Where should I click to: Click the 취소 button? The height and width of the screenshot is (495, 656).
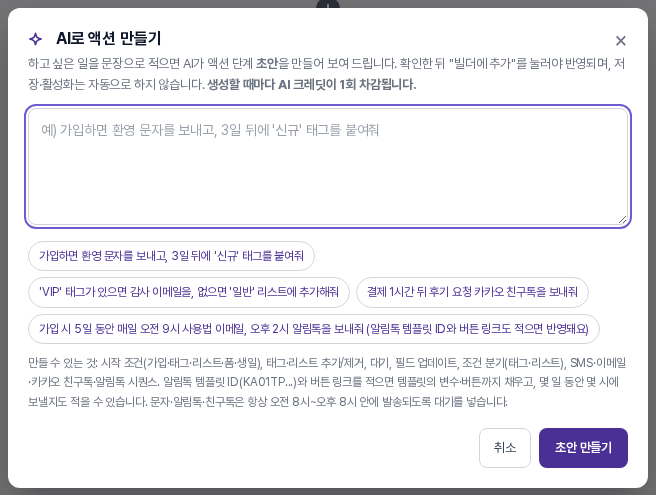(x=505, y=448)
